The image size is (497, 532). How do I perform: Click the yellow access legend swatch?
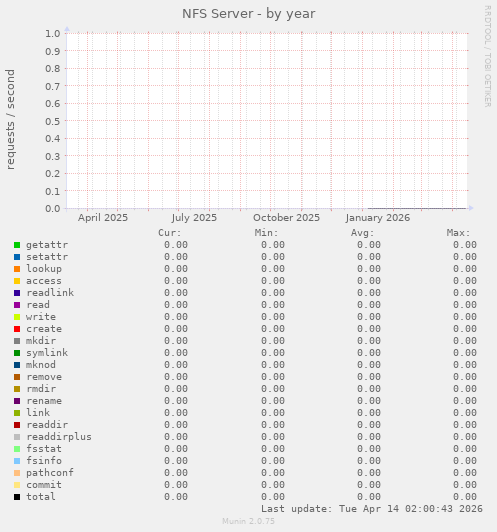pyautogui.click(x=17, y=281)
